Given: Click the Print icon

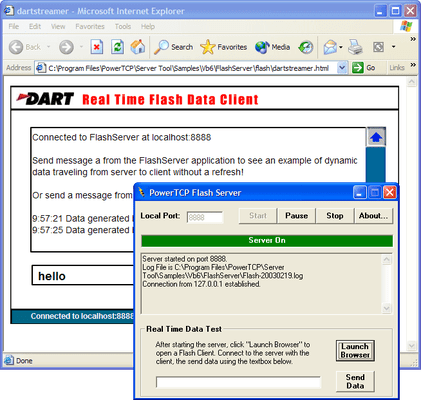Looking at the screenshot, I should [355, 47].
